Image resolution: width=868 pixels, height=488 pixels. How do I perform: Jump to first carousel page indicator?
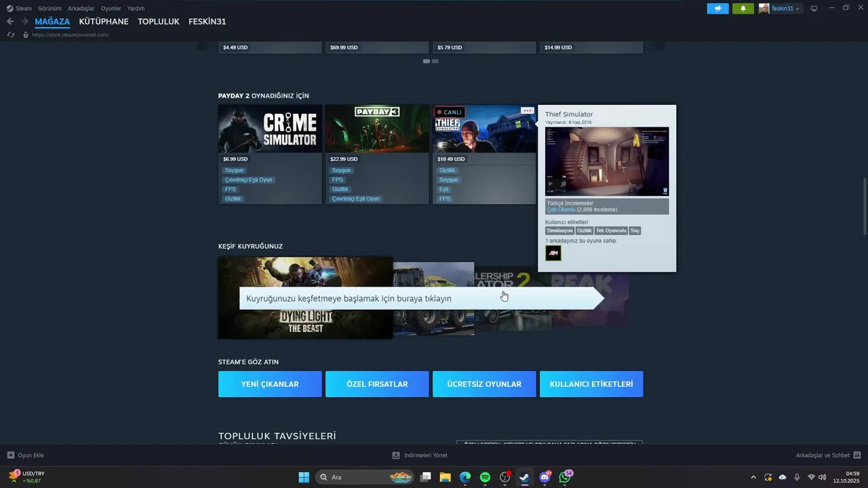point(427,61)
